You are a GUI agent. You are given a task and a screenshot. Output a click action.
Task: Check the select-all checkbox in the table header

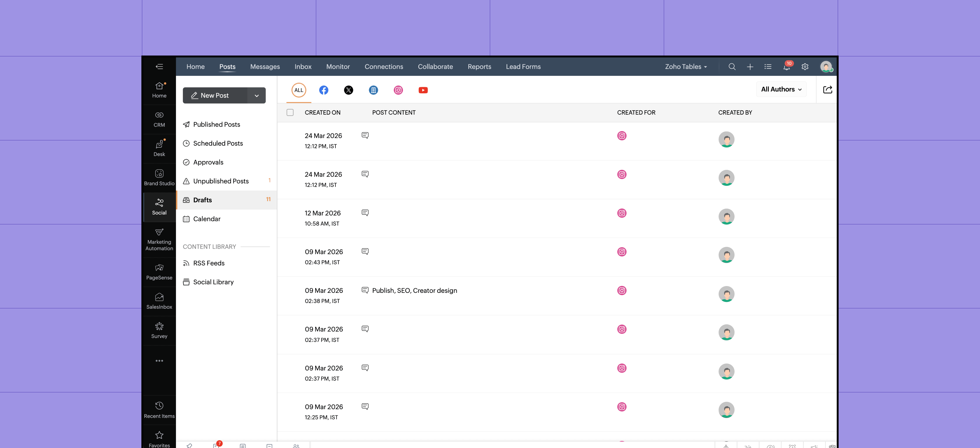point(290,112)
